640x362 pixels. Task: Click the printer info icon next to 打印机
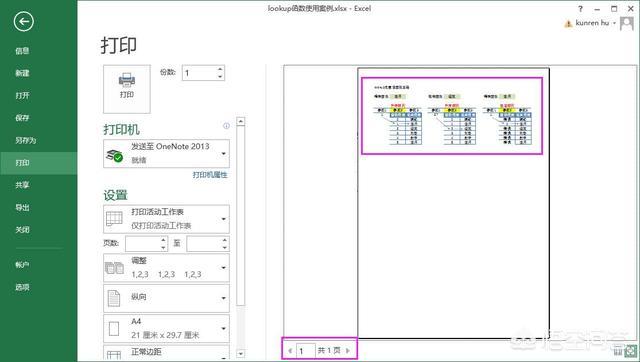click(226, 126)
